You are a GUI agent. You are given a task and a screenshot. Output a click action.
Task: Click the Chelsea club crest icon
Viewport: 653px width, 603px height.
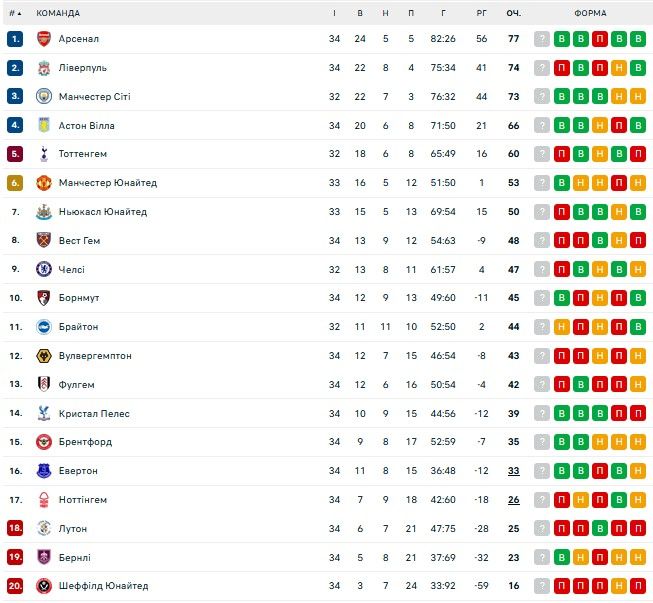point(43,269)
